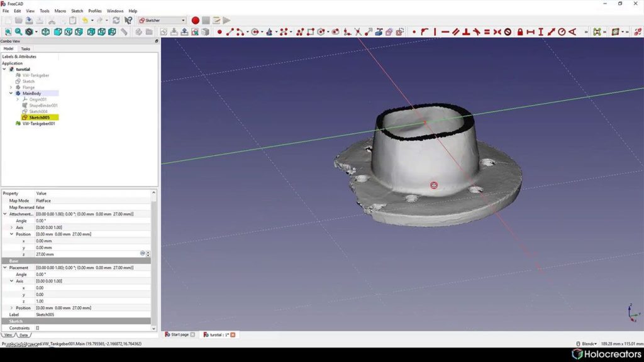
Task: Switch to isometric view cube icon
Action: [x=45, y=32]
